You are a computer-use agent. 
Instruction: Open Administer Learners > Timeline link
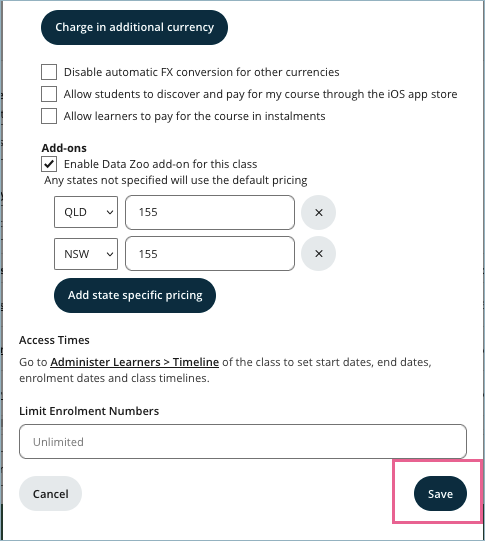click(135, 362)
